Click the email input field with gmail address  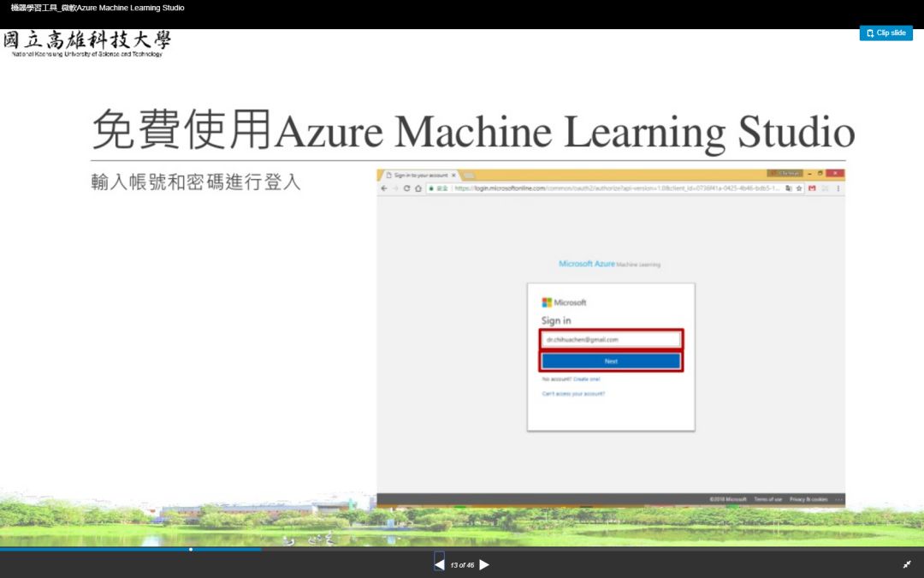tap(611, 339)
